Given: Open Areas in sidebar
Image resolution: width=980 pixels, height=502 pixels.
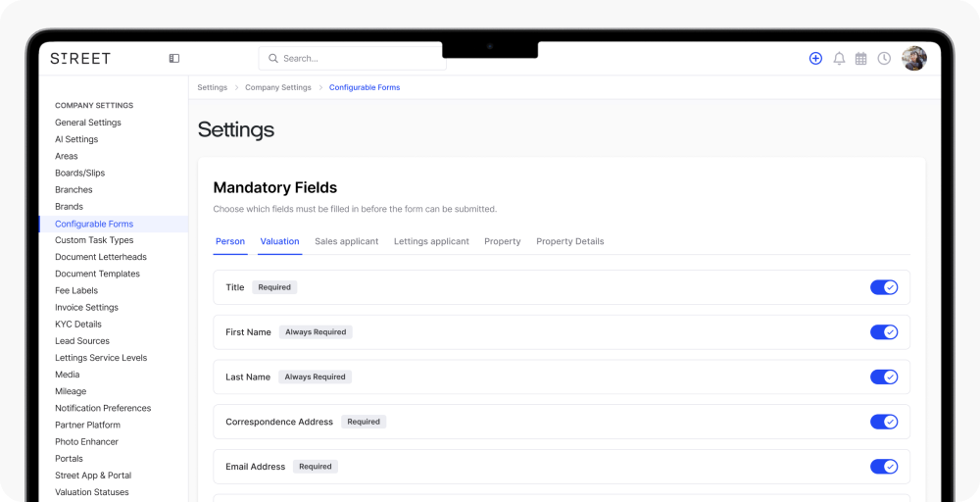Looking at the screenshot, I should [x=67, y=156].
